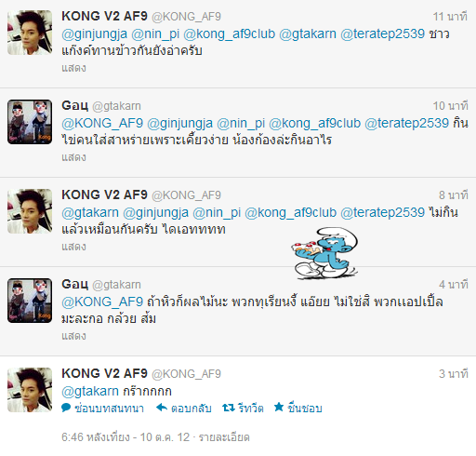Expand the first KONG V2 AF9 tweet via แสดง
Screen dimensions: 476x456
point(73,68)
